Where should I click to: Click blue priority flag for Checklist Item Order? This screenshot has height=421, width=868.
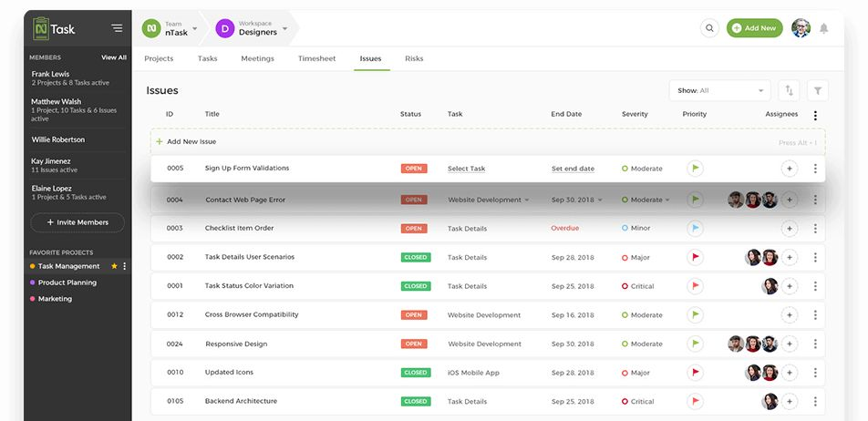tap(696, 228)
